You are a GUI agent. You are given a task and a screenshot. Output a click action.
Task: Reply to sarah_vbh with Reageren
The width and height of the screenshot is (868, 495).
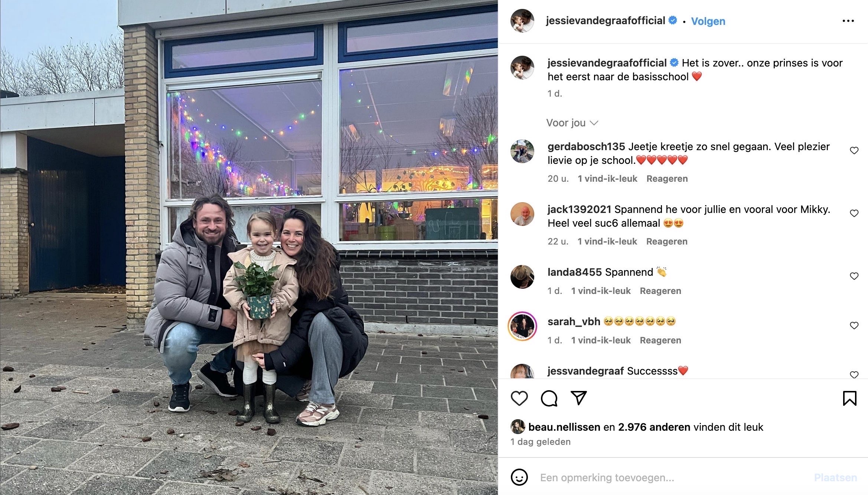[660, 340]
